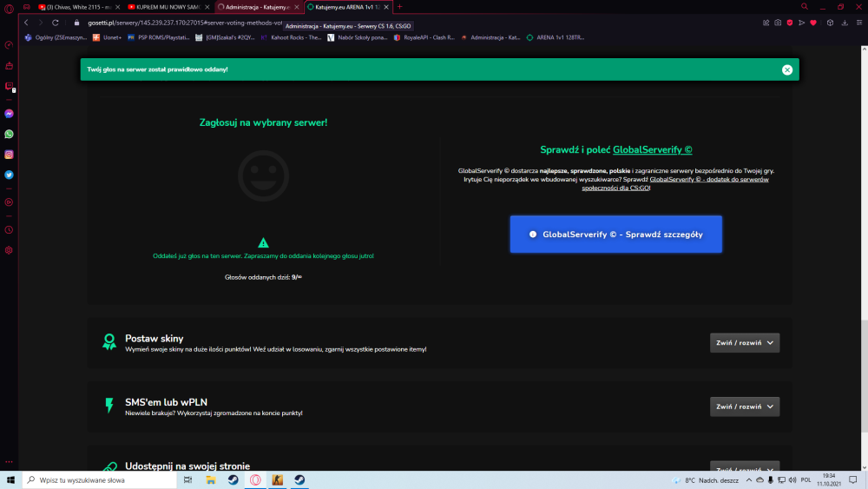Open the Nabór Szkoły bookmark
868x489 pixels.
click(358, 37)
